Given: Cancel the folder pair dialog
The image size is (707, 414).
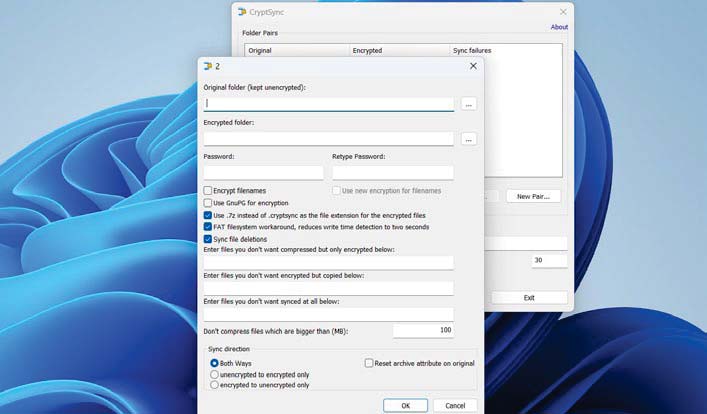Looking at the screenshot, I should 455,405.
